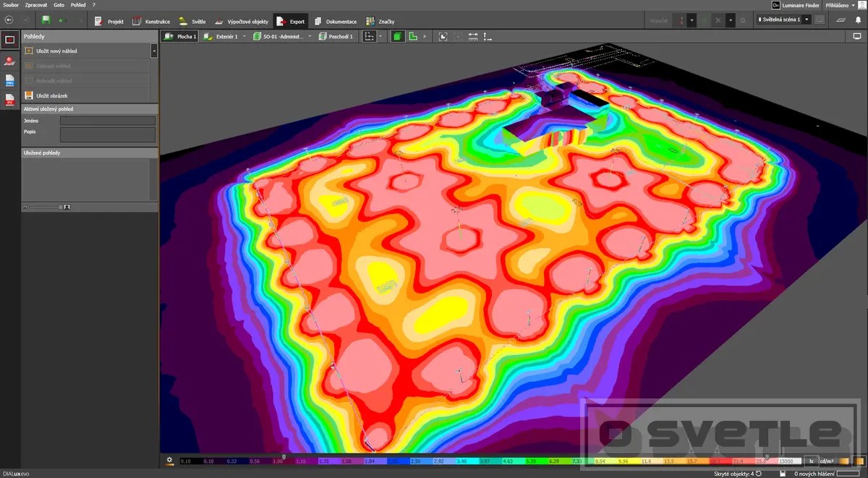The width and height of the screenshot is (868, 478).
Task: Click the horizontal dimension measure icon
Action: pos(473,36)
